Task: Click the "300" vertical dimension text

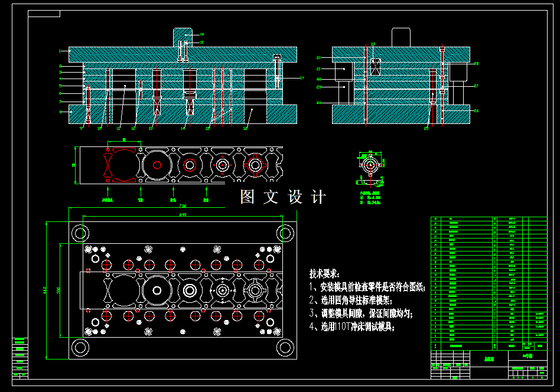Action: pos(58,290)
